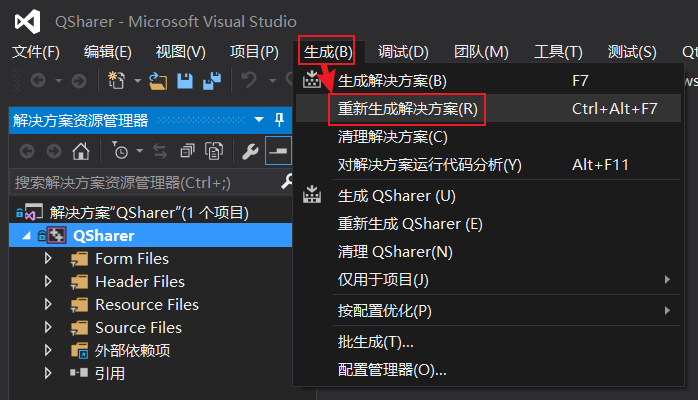Expand the 外部依赖项 node
Screen dimensions: 698x400
click(x=48, y=350)
